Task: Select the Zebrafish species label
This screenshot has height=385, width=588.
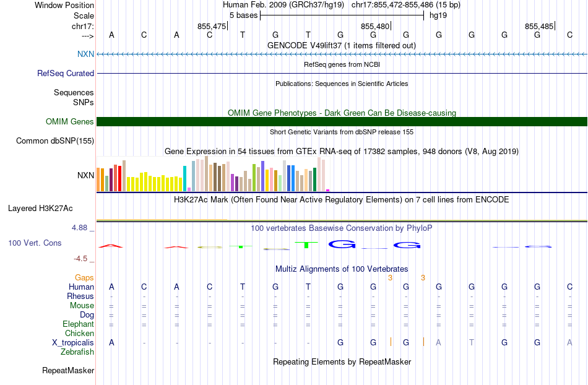Action: tap(77, 352)
